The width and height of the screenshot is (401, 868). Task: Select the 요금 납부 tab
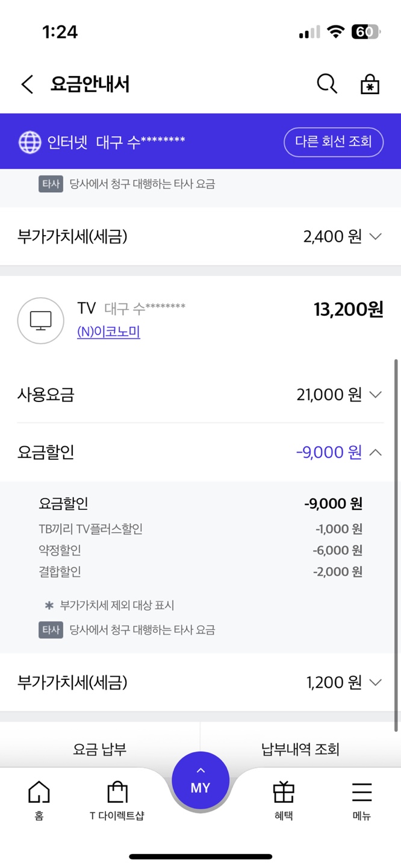(x=100, y=749)
